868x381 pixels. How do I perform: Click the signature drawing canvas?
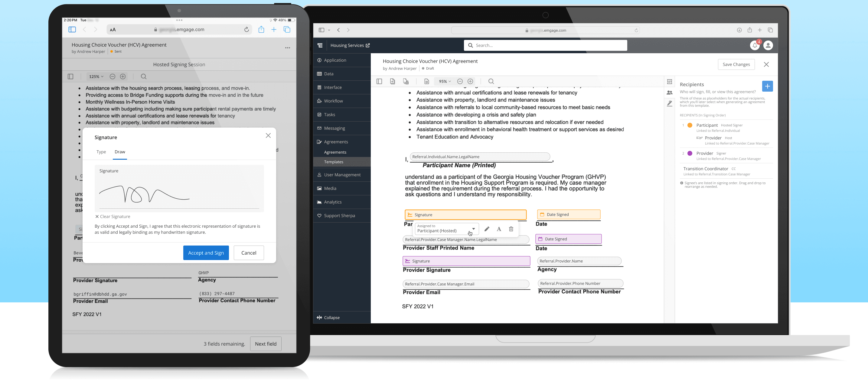[179, 188]
